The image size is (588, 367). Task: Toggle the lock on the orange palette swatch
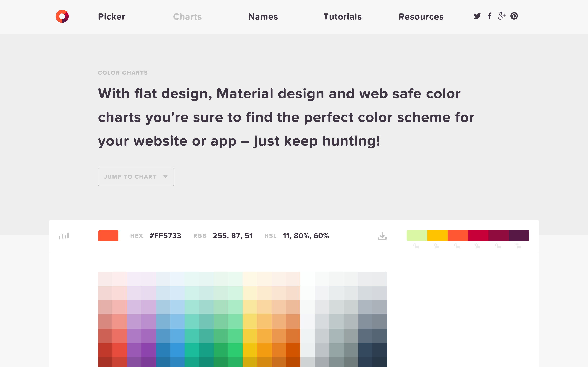458,246
